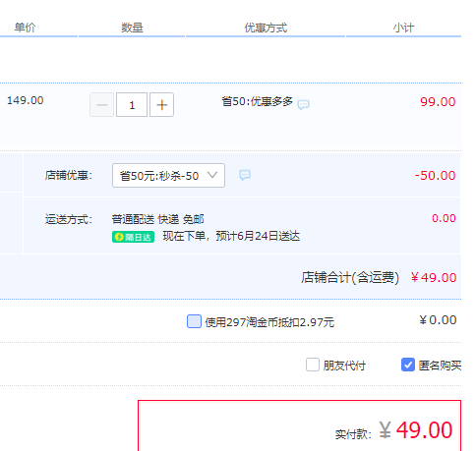Click the comment bubble beside 省50:优惠多多
The image size is (476, 451).
pyautogui.click(x=303, y=104)
